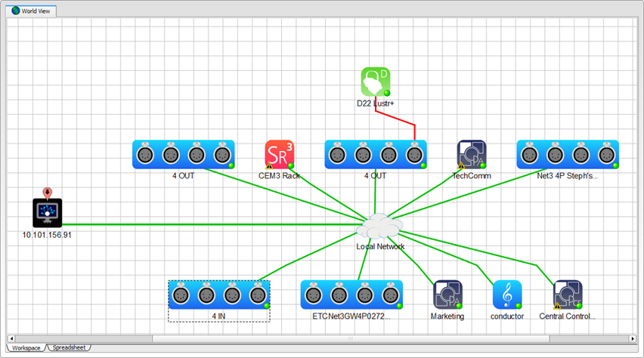Viewport: 644px width, 358px height.
Task: Select the D22 Lustr+ fixture icon
Action: (375, 82)
